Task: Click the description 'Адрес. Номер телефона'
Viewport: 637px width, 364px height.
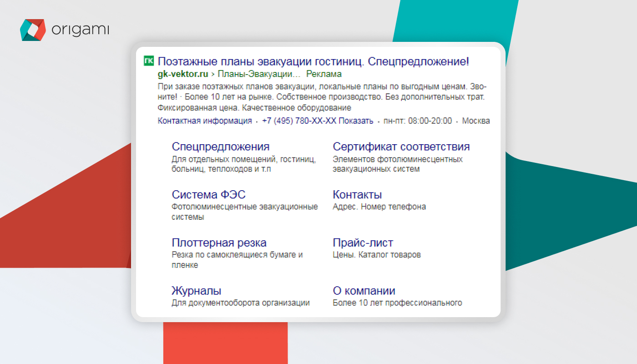Action: (379, 207)
